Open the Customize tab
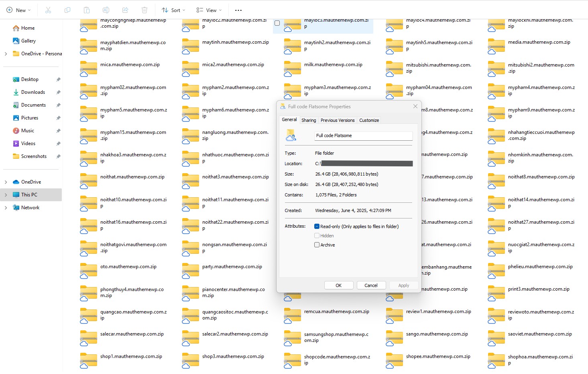588x374 pixels. click(369, 120)
